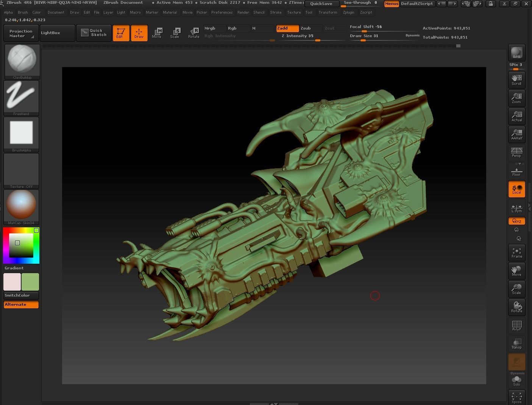
Task: Toggle the Floor grid
Action: pyautogui.click(x=516, y=171)
